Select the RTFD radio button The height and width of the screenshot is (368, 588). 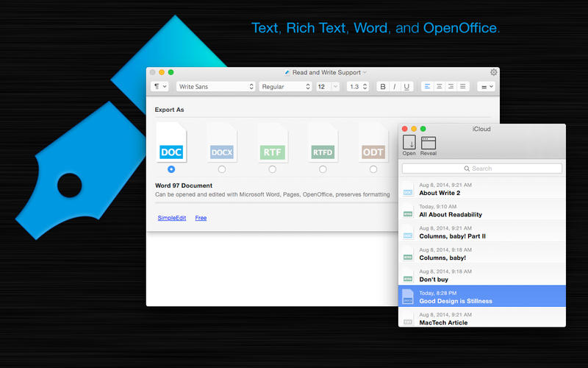coord(323,169)
